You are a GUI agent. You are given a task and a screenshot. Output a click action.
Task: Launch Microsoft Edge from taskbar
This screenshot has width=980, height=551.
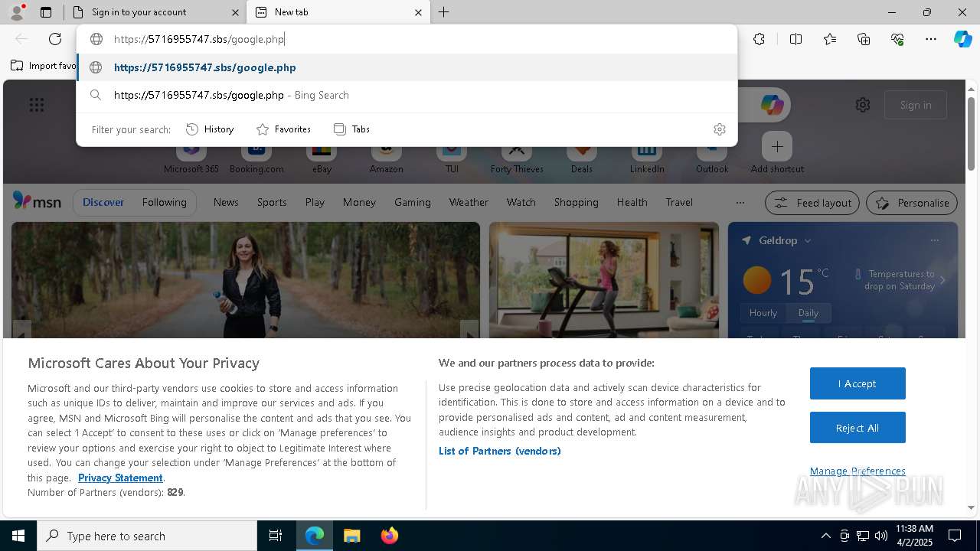click(x=315, y=536)
